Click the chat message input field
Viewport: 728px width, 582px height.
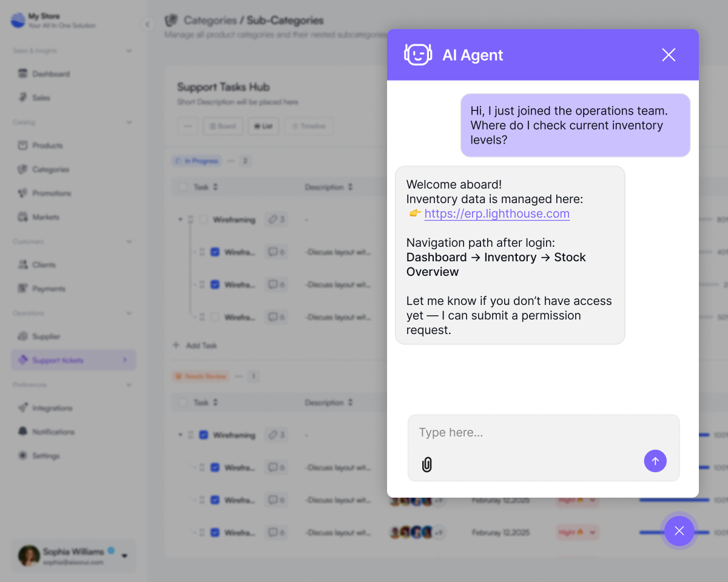[534, 432]
